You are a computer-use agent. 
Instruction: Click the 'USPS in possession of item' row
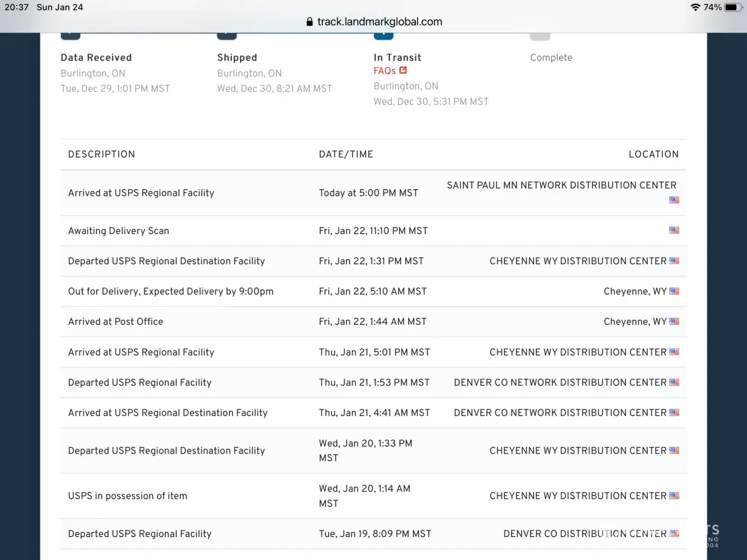point(128,496)
